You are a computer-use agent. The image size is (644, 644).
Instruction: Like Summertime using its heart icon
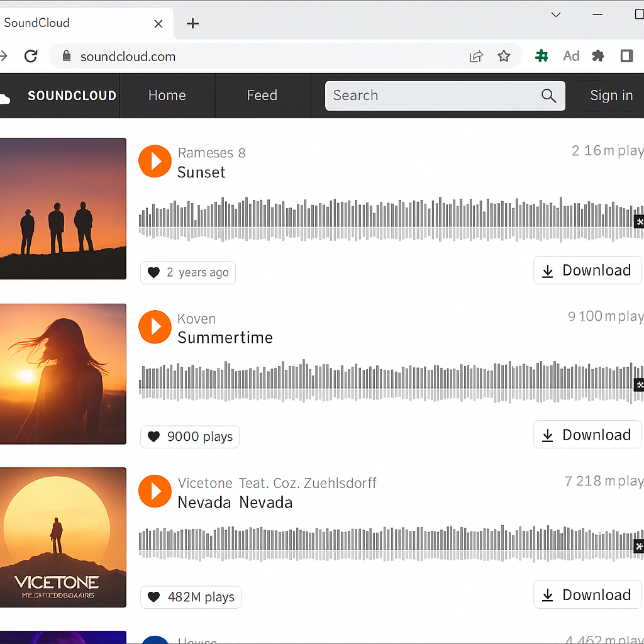[x=154, y=436]
